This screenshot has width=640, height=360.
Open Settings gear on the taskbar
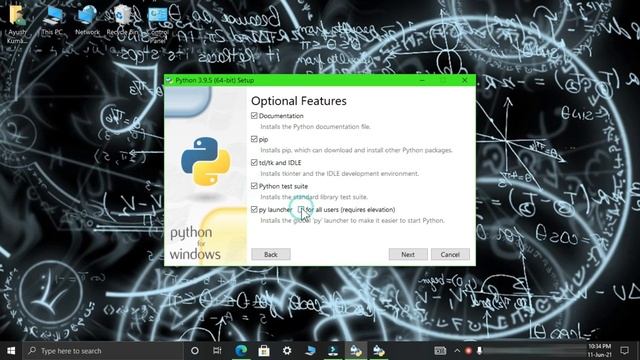tap(287, 351)
